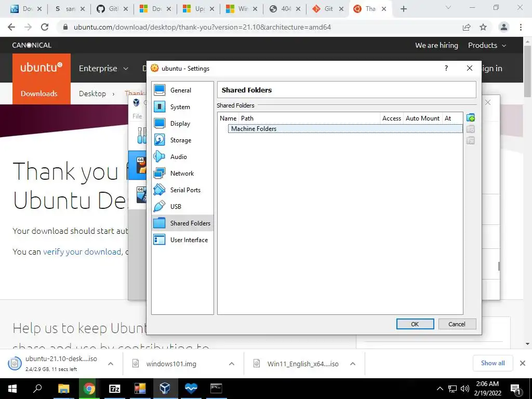
Task: Open volume control in system tray
Action: click(465, 389)
